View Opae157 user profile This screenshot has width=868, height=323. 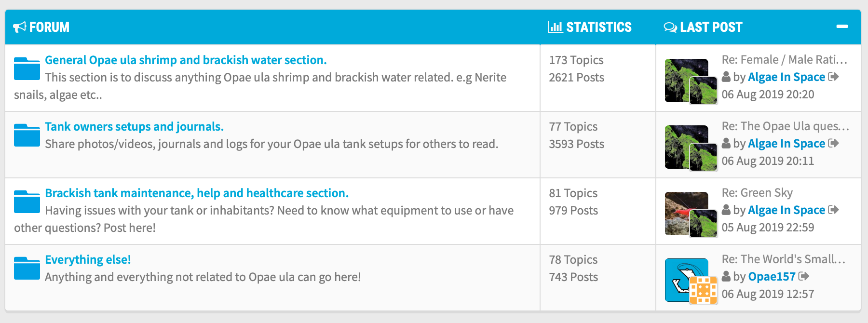click(772, 276)
